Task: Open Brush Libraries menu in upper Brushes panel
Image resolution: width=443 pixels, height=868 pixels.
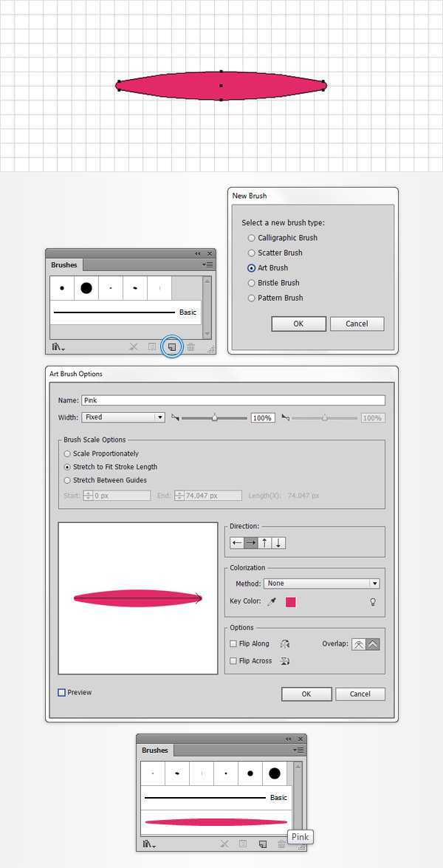Action: click(58, 347)
